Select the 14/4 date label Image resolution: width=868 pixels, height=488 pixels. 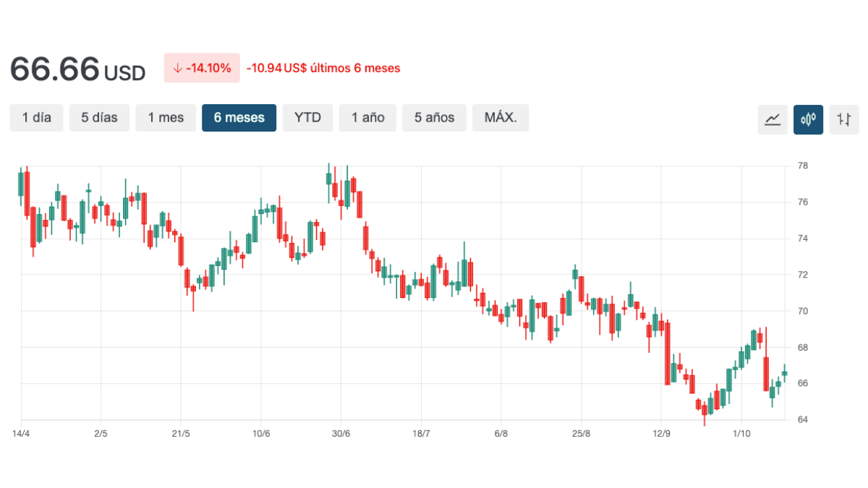click(21, 434)
